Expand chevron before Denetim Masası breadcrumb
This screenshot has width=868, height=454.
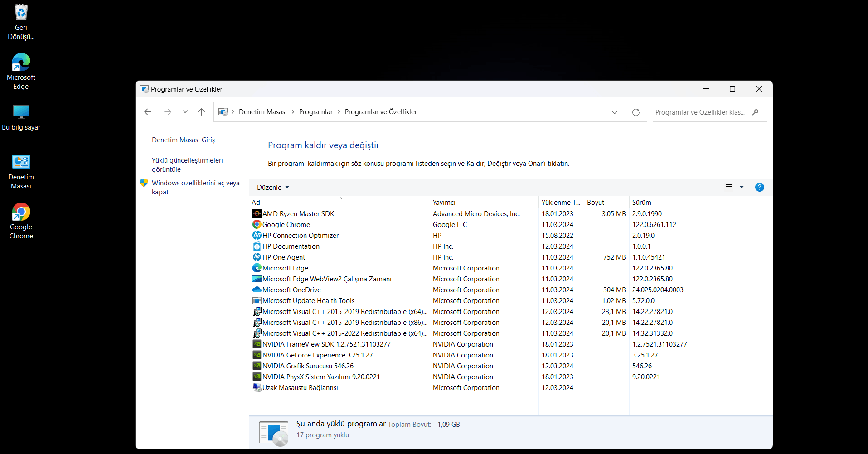coord(233,112)
